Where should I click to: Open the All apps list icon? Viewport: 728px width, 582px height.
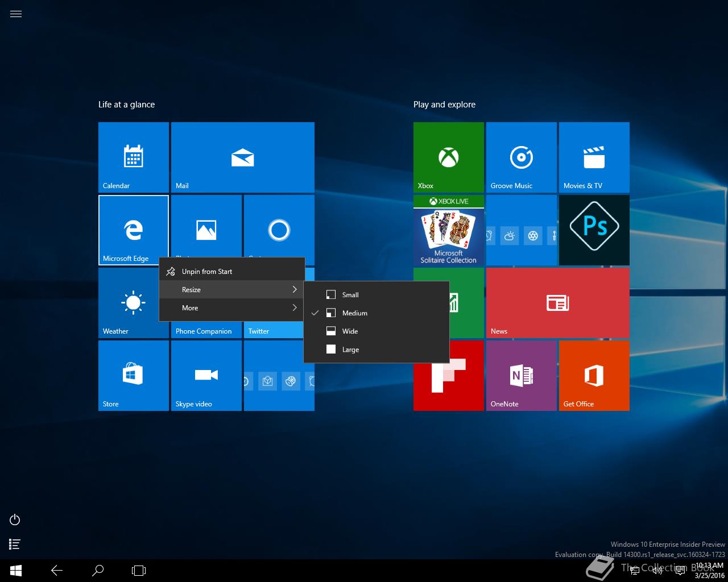click(15, 544)
